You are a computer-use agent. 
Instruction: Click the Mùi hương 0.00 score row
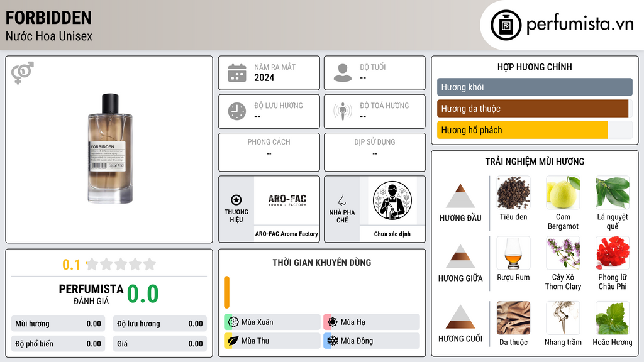coord(58,324)
